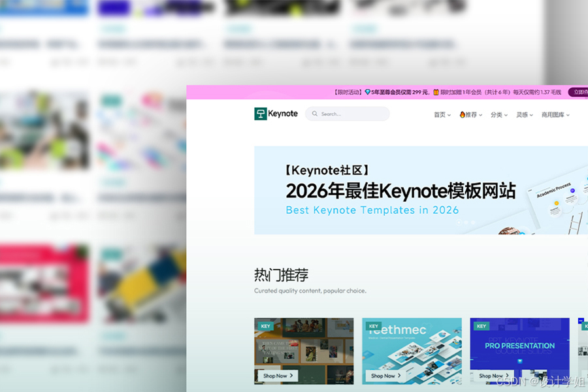Open the 首页 menu
The height and width of the screenshot is (392, 588).
pyautogui.click(x=442, y=115)
